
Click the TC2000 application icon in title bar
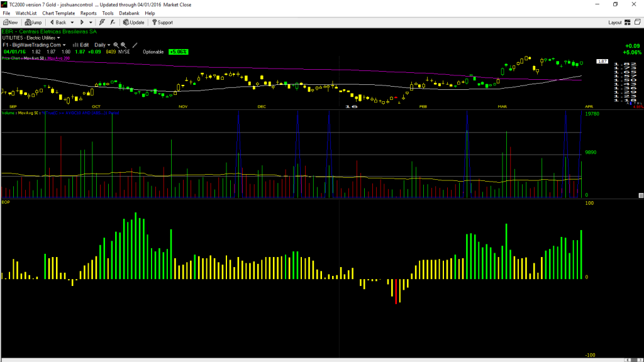(4, 4)
